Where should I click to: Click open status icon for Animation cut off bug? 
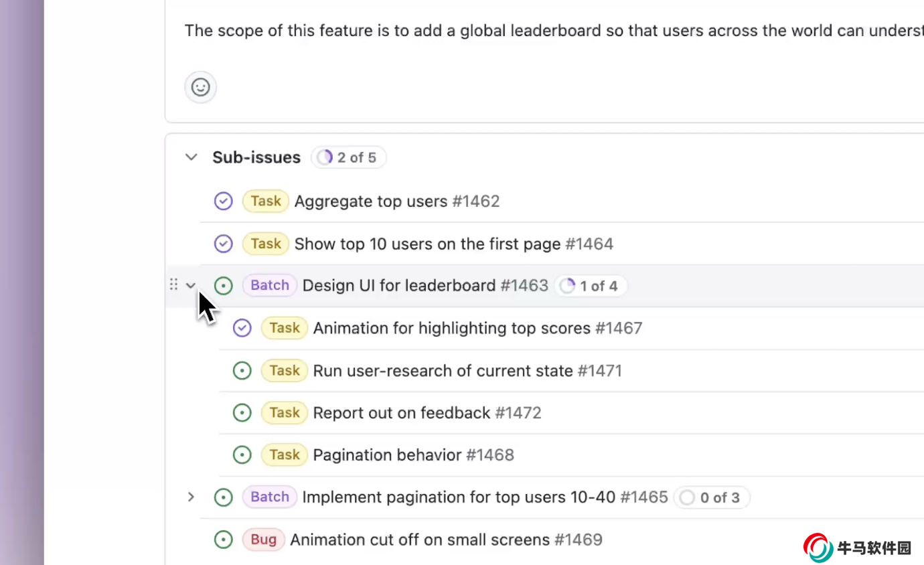point(223,540)
